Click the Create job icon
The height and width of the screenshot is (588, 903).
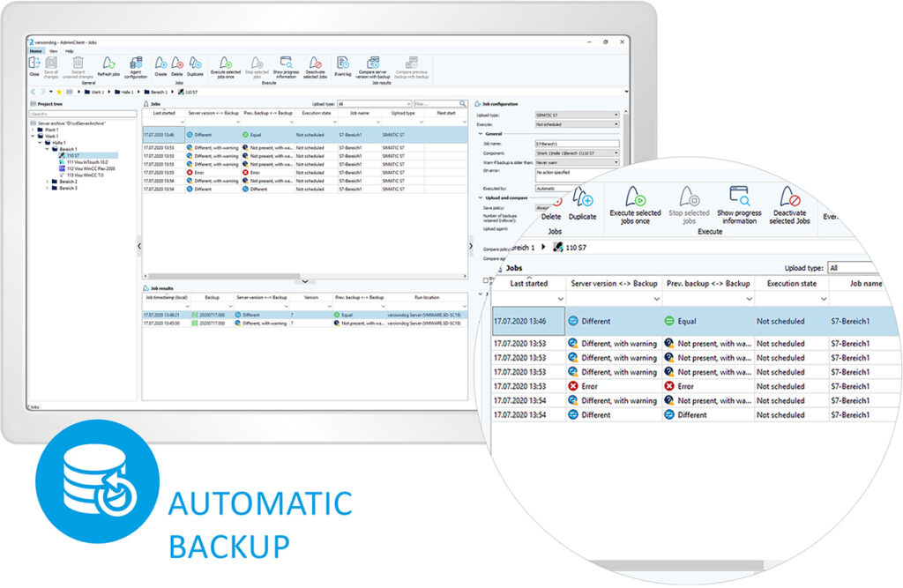(x=160, y=65)
